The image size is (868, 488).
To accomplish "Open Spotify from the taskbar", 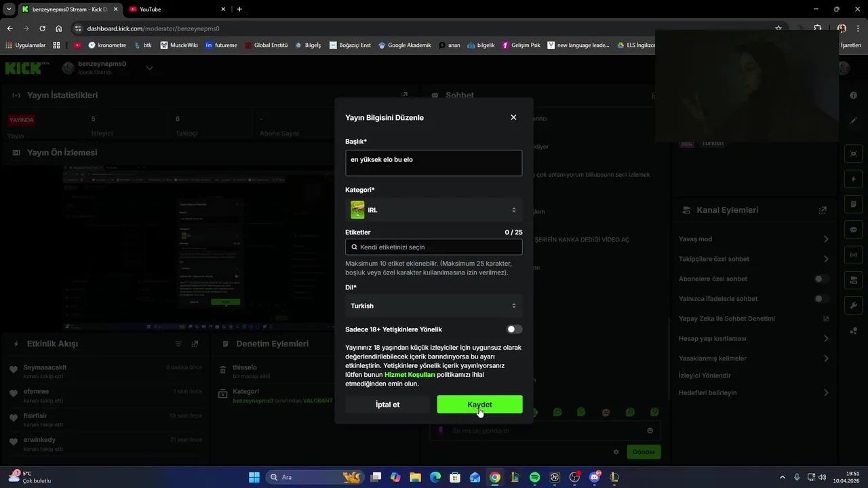I will pyautogui.click(x=534, y=477).
